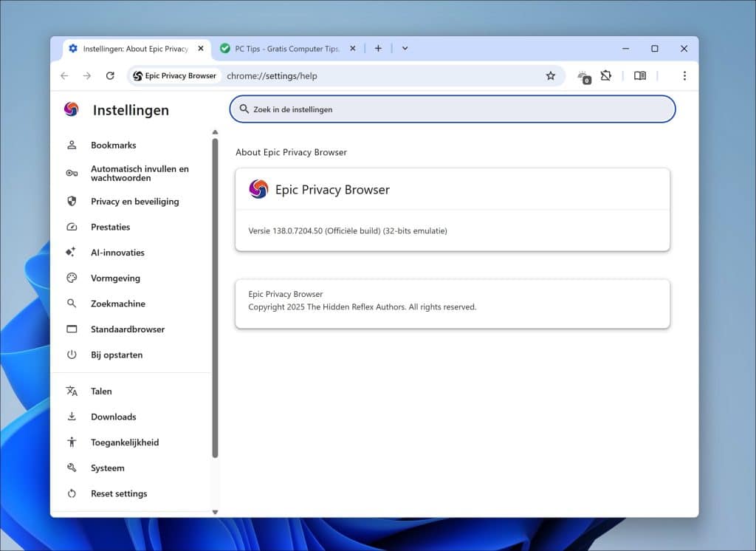
Task: Open the tab list chevron dropdown
Action: 404,48
